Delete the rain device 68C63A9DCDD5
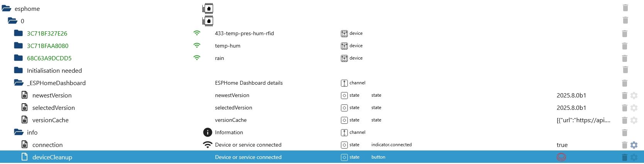The width and height of the screenshot is (644, 164). click(625, 58)
